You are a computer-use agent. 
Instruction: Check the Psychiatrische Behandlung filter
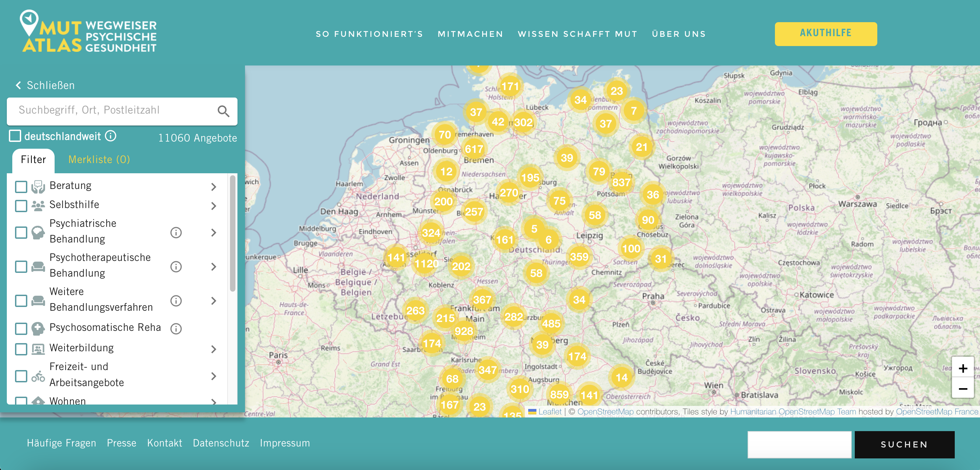pos(21,232)
